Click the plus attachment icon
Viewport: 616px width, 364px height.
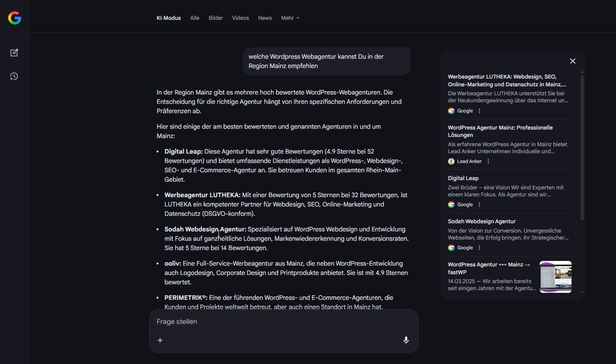coord(160,340)
